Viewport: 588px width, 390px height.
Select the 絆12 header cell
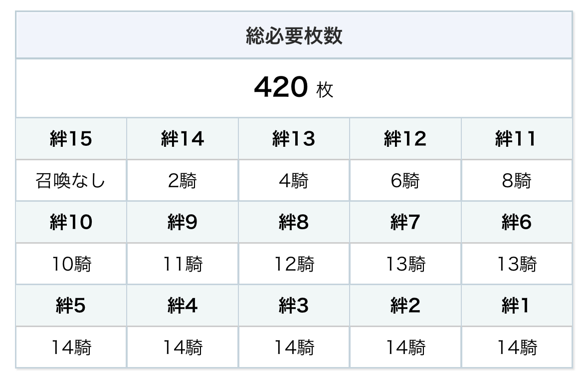tap(405, 139)
